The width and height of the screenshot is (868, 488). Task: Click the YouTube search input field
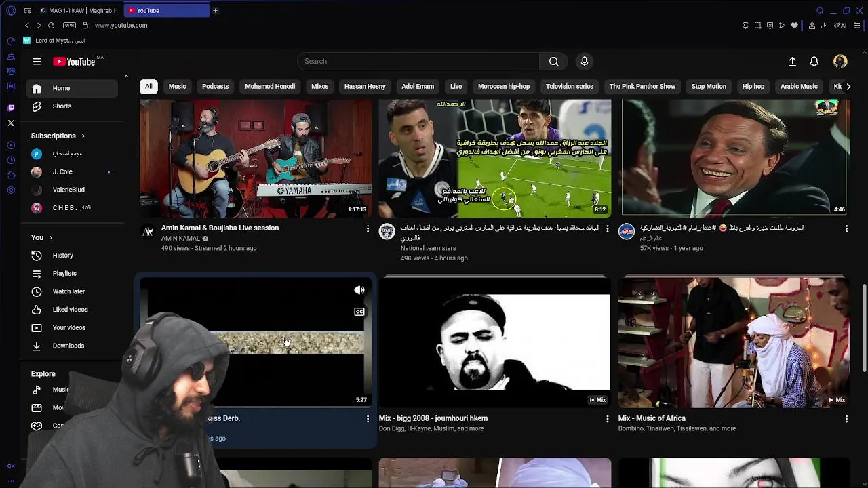pos(418,62)
